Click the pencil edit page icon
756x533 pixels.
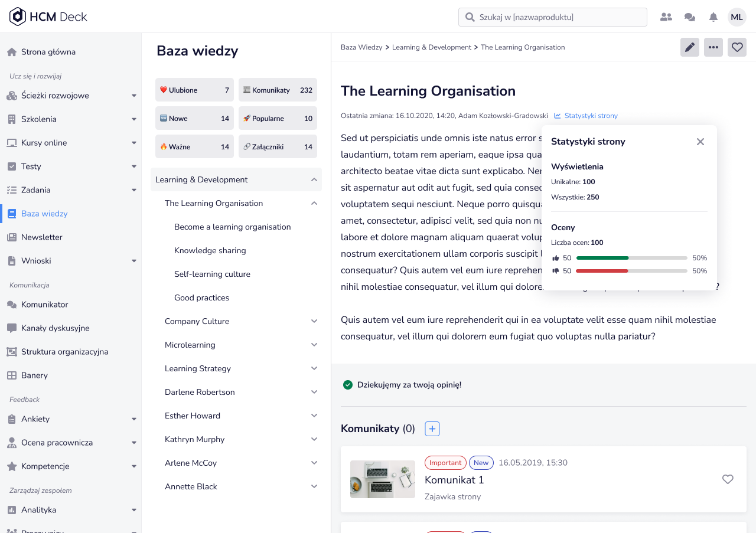(x=689, y=47)
